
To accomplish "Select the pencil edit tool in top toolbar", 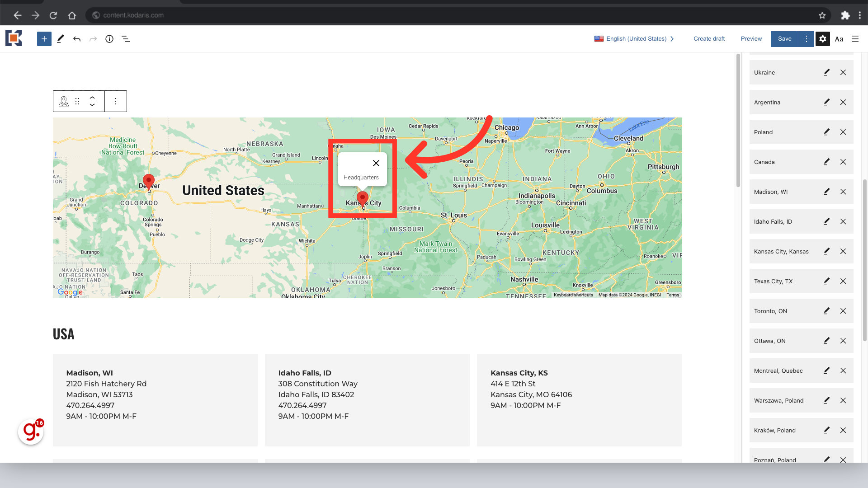I will (x=61, y=39).
